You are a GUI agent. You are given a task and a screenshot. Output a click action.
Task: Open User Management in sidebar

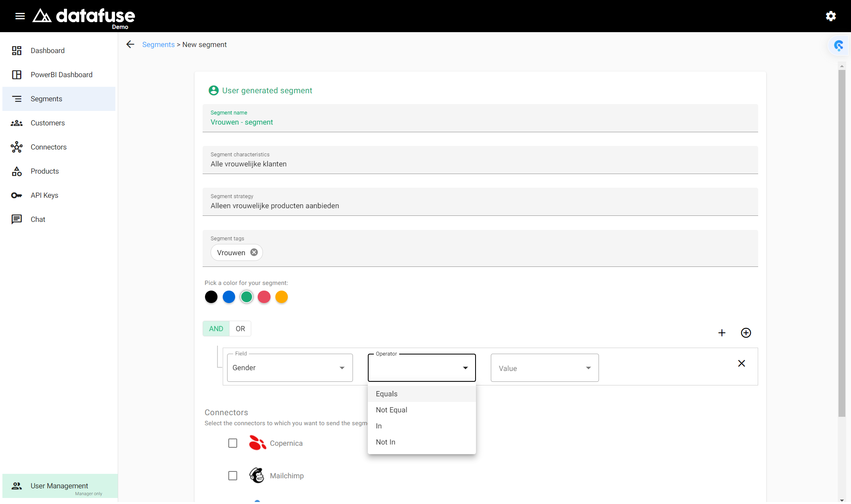60,486
